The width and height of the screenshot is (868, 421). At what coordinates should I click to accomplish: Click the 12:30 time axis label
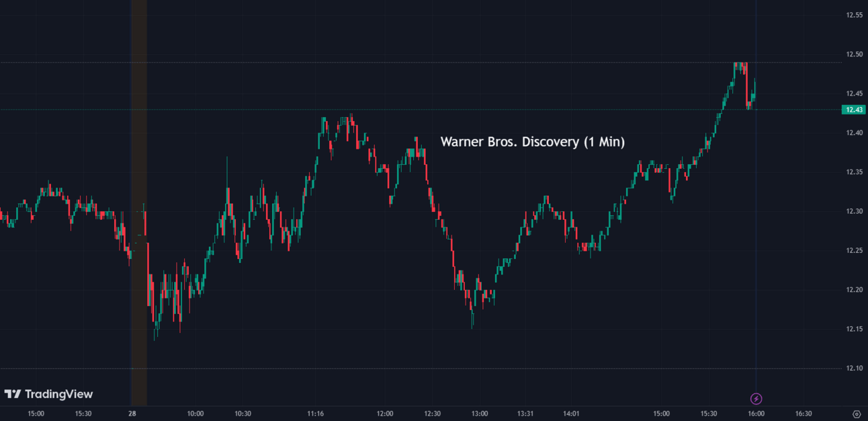click(433, 414)
